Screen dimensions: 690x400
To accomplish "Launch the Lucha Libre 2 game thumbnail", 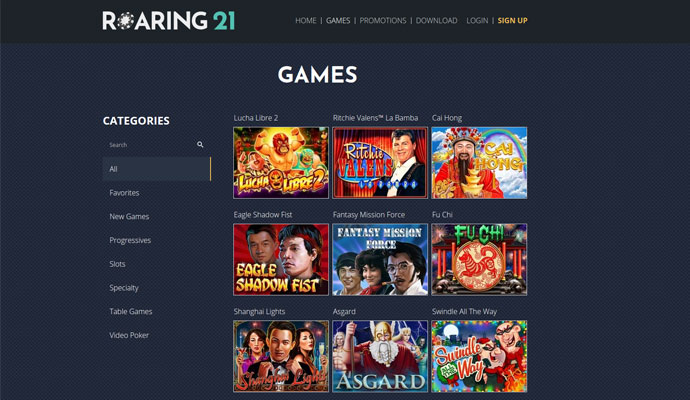I will 281,163.
